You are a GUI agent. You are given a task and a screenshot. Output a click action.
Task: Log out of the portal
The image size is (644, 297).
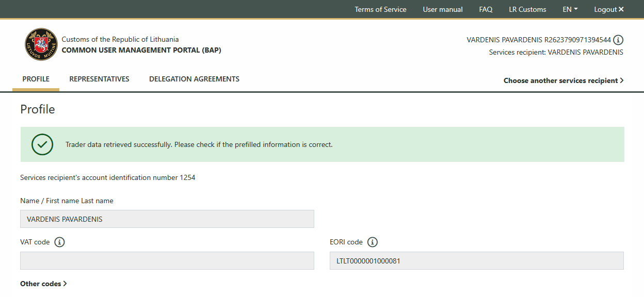tap(609, 9)
